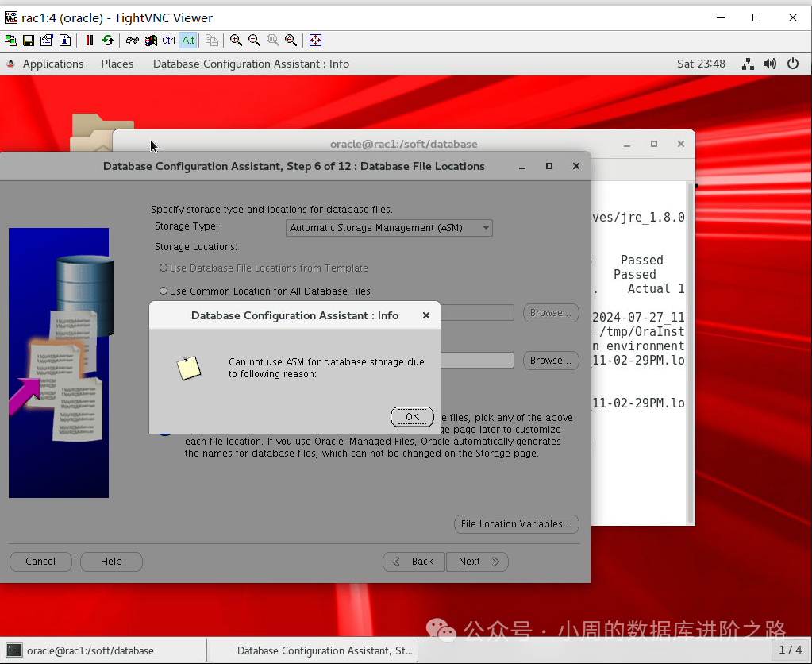
Task: Click the Zoom 100% magnifier icon
Action: (272, 41)
